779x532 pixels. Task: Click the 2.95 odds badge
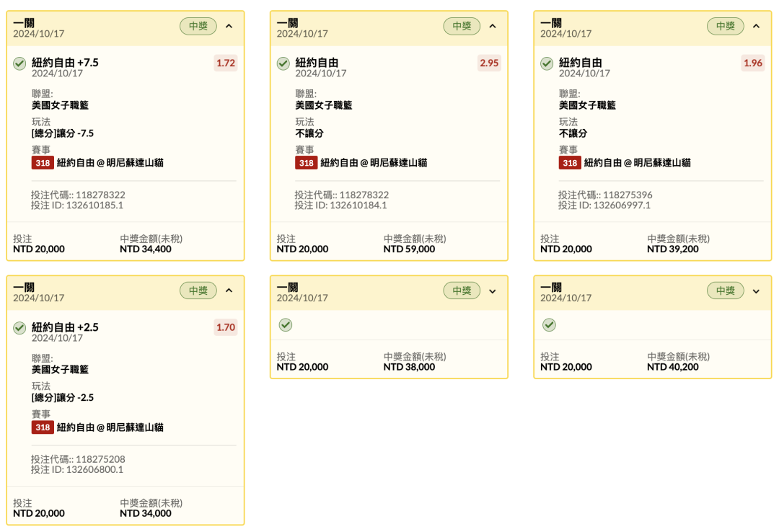pyautogui.click(x=489, y=63)
